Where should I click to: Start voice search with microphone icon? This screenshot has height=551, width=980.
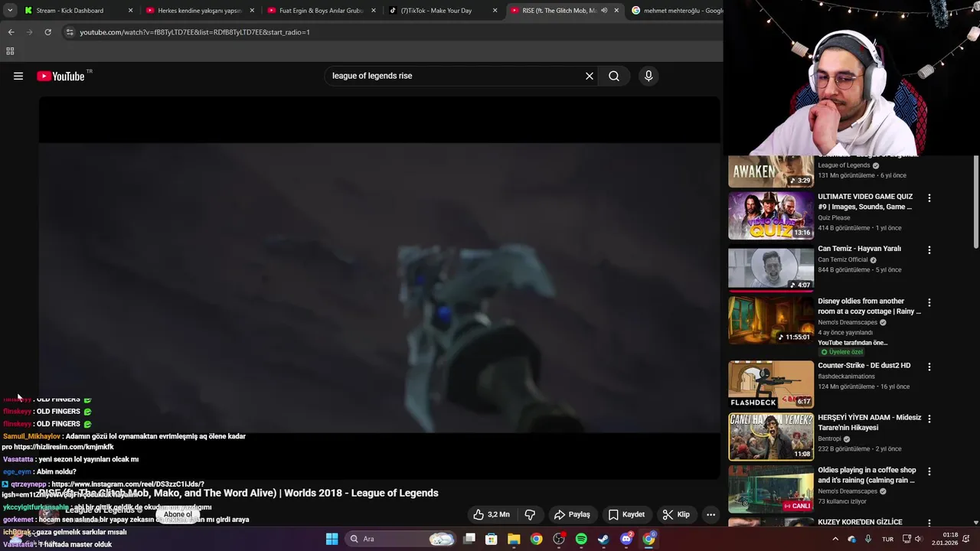click(x=648, y=76)
